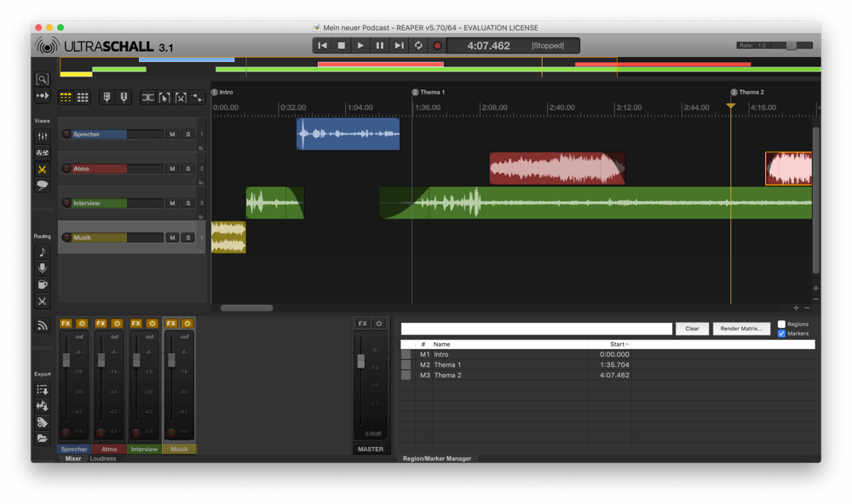The height and width of the screenshot is (504, 852).
Task: Mute the Musik track
Action: coord(172,238)
